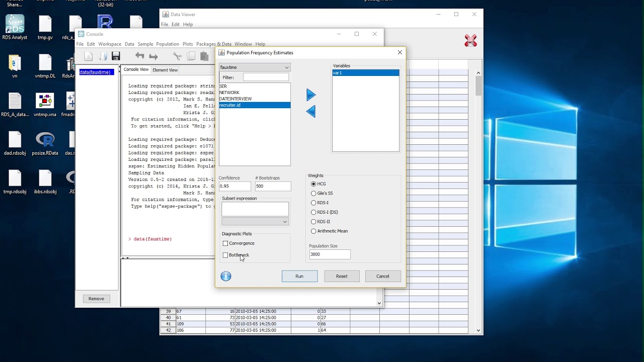Click the redo right-arrow icon in Console toolbar

(x=153, y=56)
